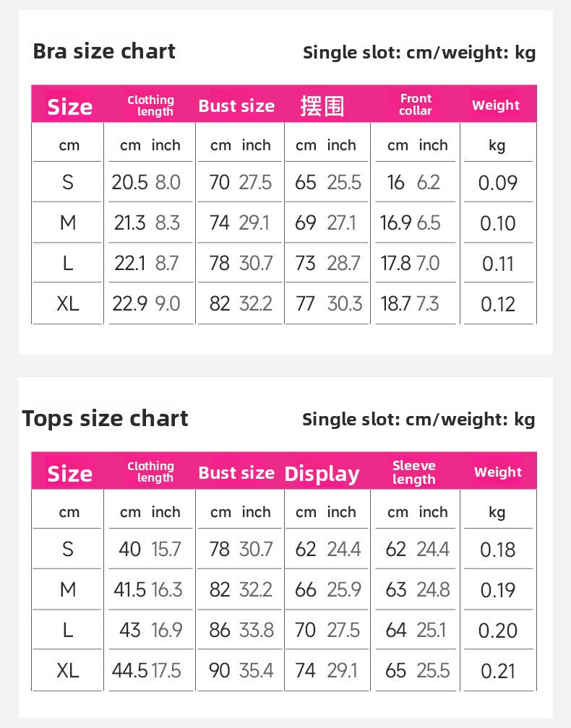Screen dimensions: 571x728
Task: Select tops sleeve length 64 cell
Action: click(x=396, y=630)
